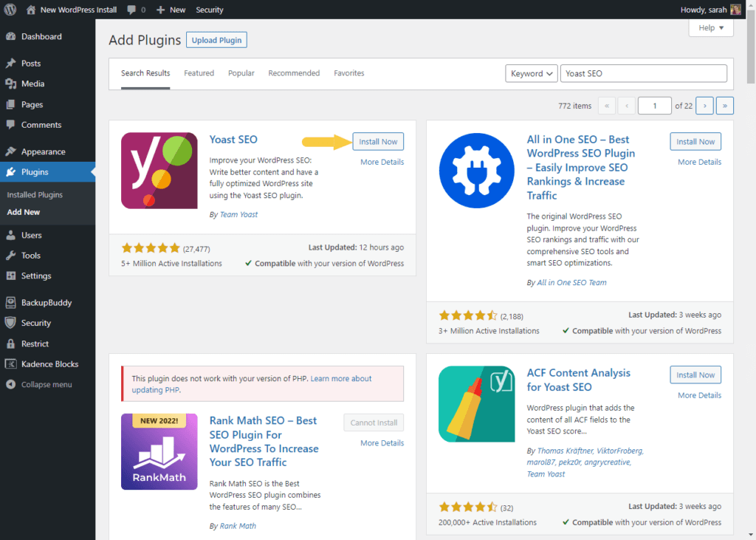This screenshot has height=540, width=756.
Task: Open the Keyword search type dropdown
Action: pyautogui.click(x=532, y=74)
